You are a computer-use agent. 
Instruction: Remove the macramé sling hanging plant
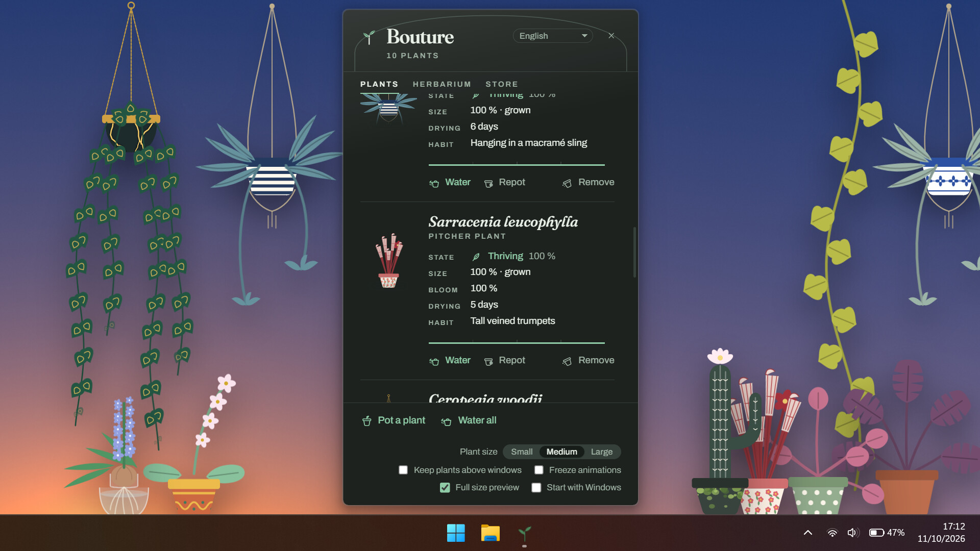tap(588, 183)
